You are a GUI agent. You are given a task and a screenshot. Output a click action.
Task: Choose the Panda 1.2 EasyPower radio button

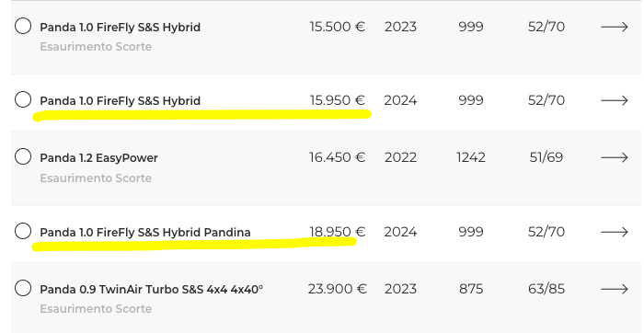[23, 156]
